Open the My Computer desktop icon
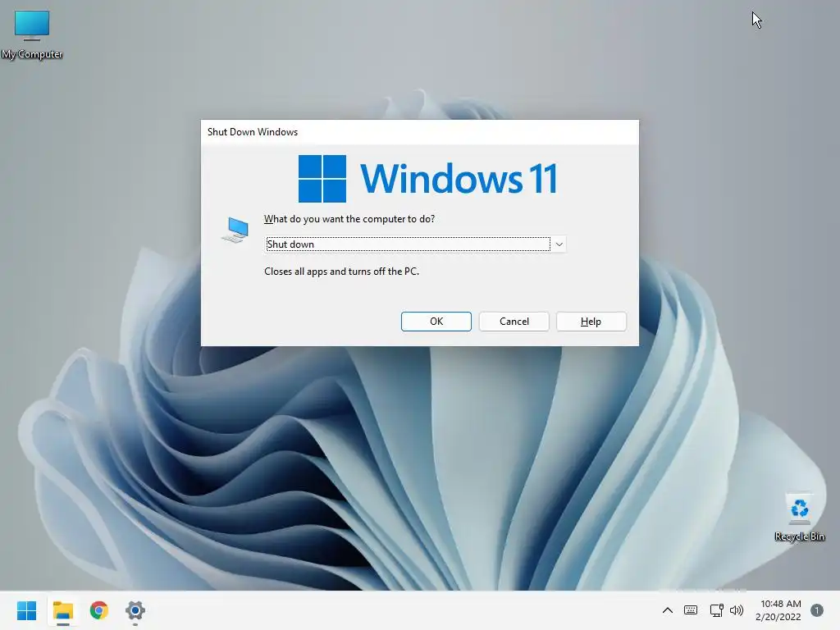840x630 pixels. point(32,34)
